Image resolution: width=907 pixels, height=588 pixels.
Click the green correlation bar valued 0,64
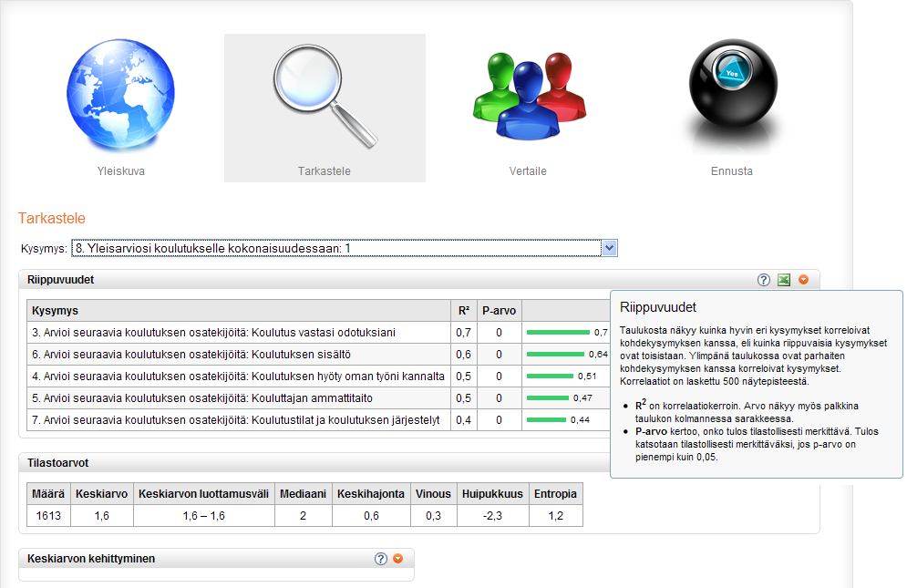tap(555, 355)
